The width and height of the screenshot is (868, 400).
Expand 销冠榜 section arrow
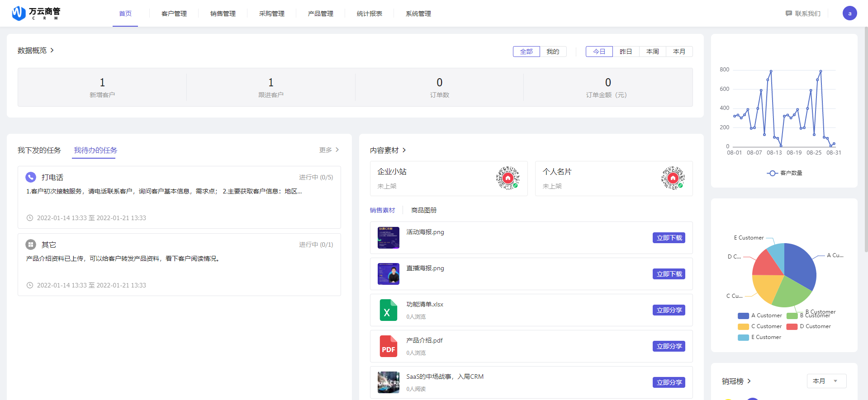point(749,381)
